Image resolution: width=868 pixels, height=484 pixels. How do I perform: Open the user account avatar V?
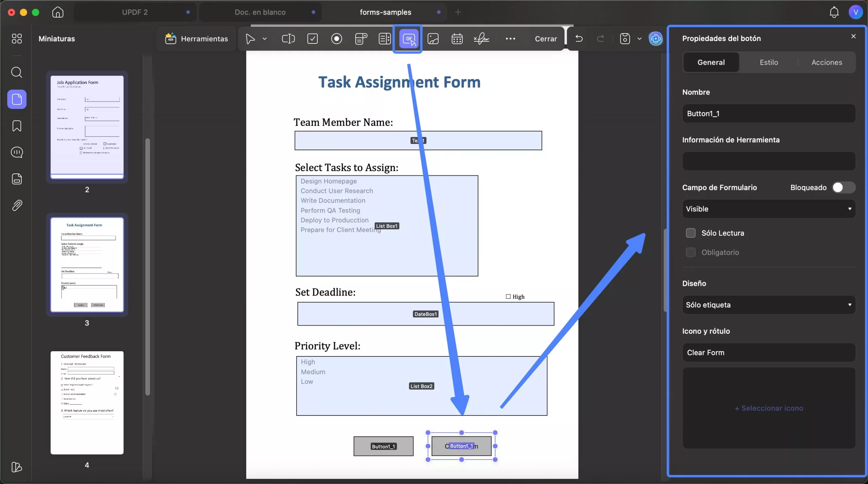(856, 12)
